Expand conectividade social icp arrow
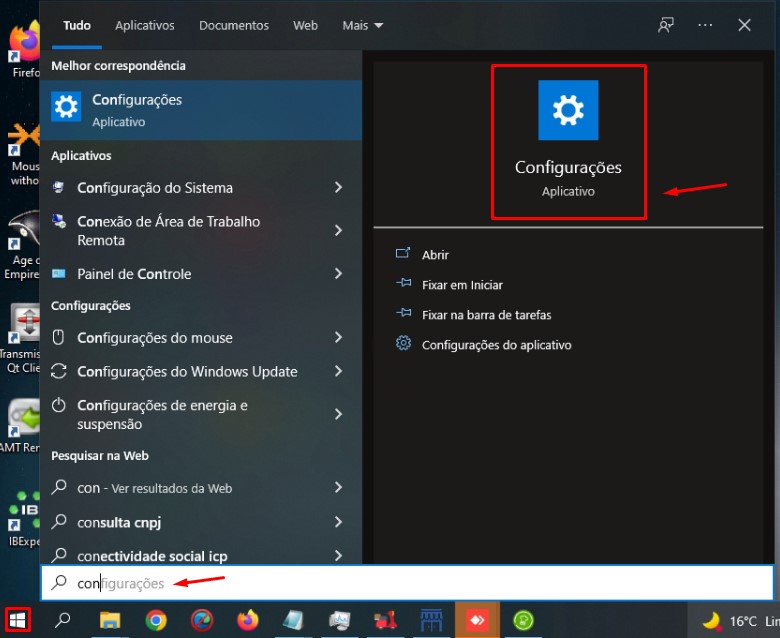 [x=338, y=555]
